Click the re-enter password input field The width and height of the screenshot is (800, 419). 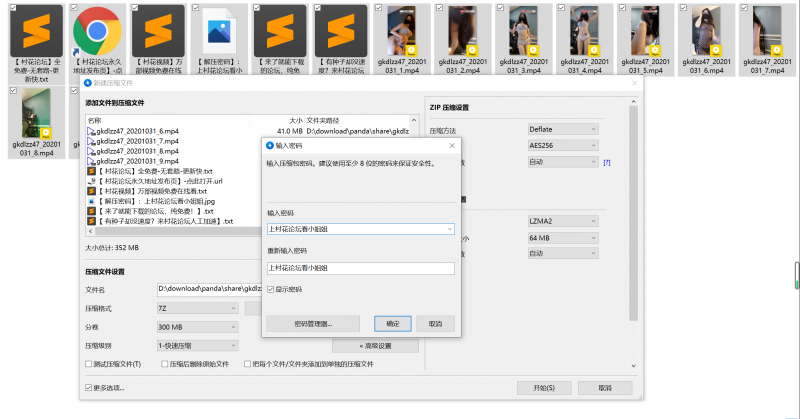pyautogui.click(x=360, y=268)
